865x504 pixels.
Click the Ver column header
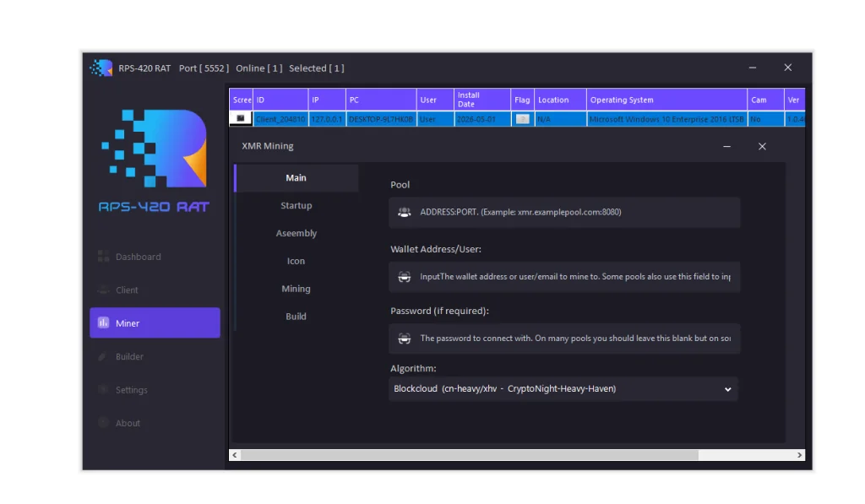[x=795, y=100]
